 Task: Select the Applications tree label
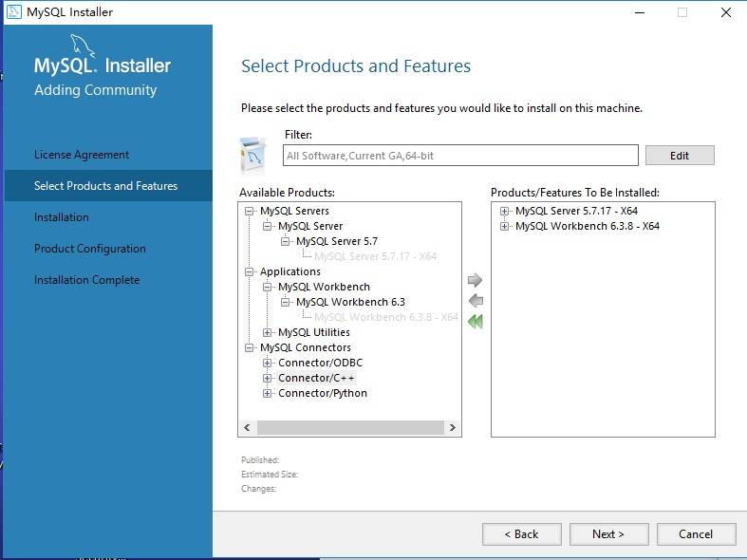(290, 271)
